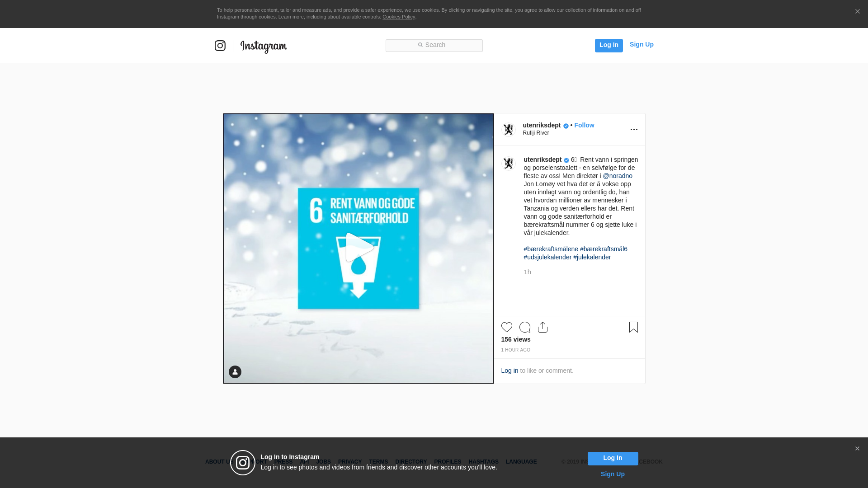Open LANGUAGE selector in footer
The height and width of the screenshot is (488, 868).
click(521, 462)
